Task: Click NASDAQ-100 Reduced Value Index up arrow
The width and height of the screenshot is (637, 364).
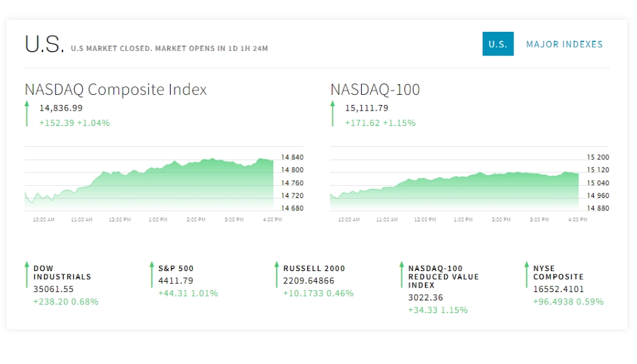Action: point(401,274)
